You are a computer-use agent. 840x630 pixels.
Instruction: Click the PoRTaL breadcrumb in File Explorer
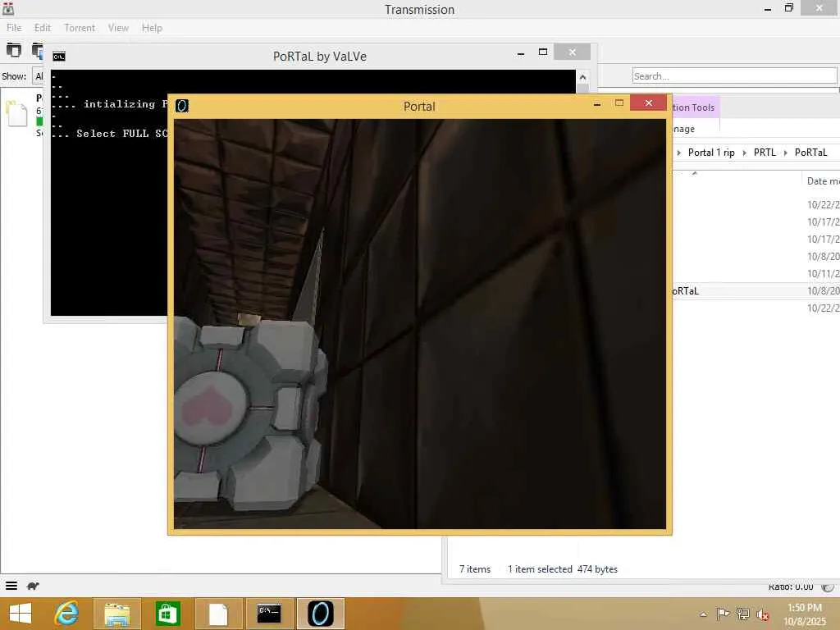(810, 153)
